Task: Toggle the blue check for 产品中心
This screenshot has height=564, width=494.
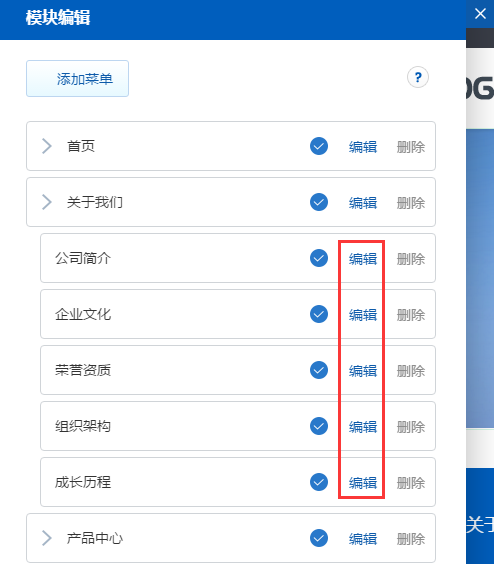Action: 319,538
